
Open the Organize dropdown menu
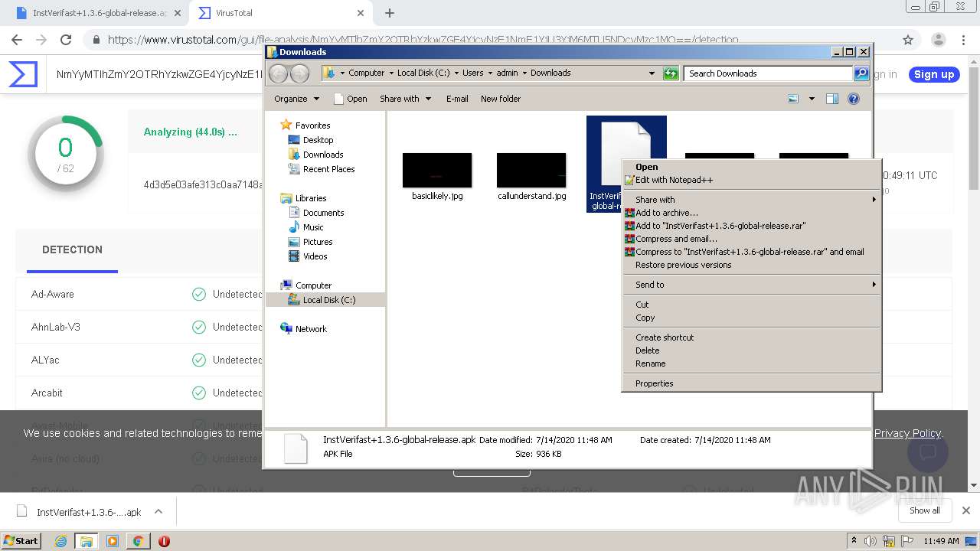point(296,99)
